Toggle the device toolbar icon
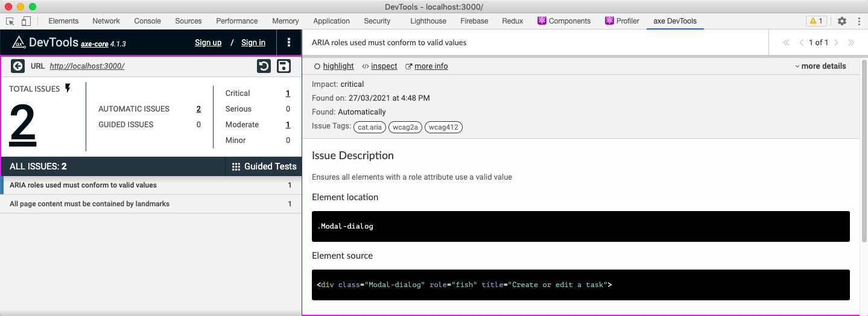 (x=26, y=21)
